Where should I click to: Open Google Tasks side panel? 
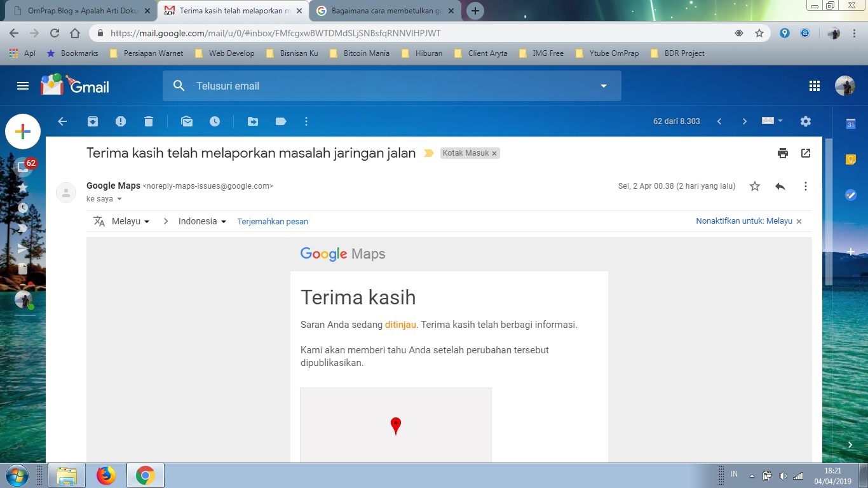click(x=851, y=195)
